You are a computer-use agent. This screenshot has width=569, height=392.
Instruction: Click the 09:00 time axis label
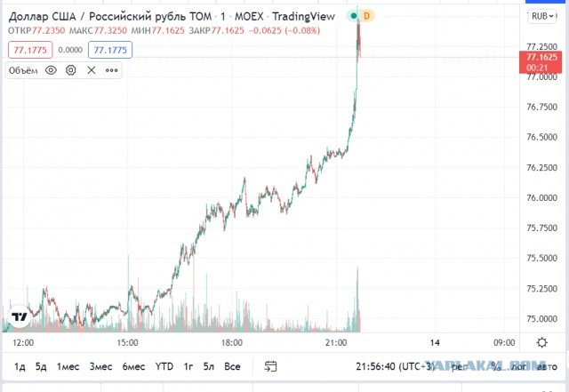tap(504, 342)
